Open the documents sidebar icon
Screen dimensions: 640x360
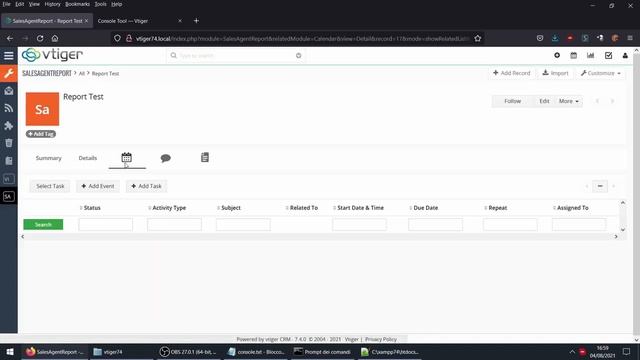coord(9,161)
